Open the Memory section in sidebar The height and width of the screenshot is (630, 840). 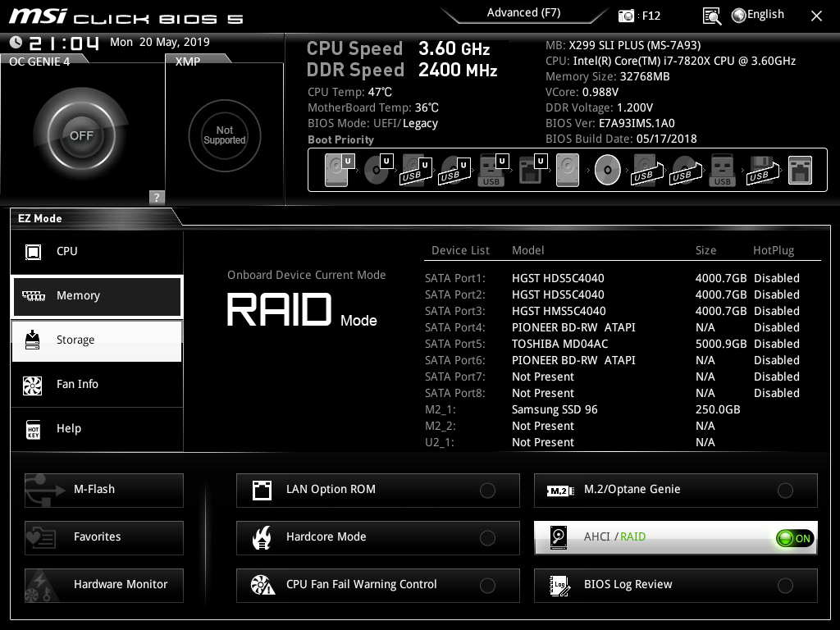(97, 295)
